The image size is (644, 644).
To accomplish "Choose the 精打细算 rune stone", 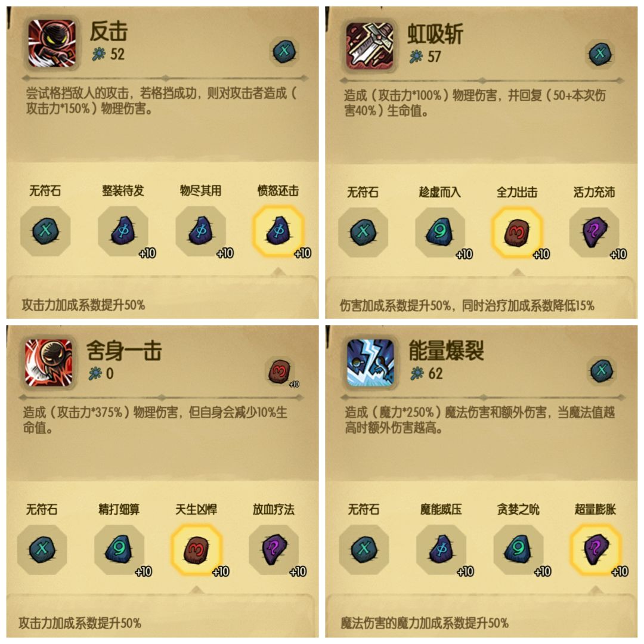I will (x=119, y=549).
